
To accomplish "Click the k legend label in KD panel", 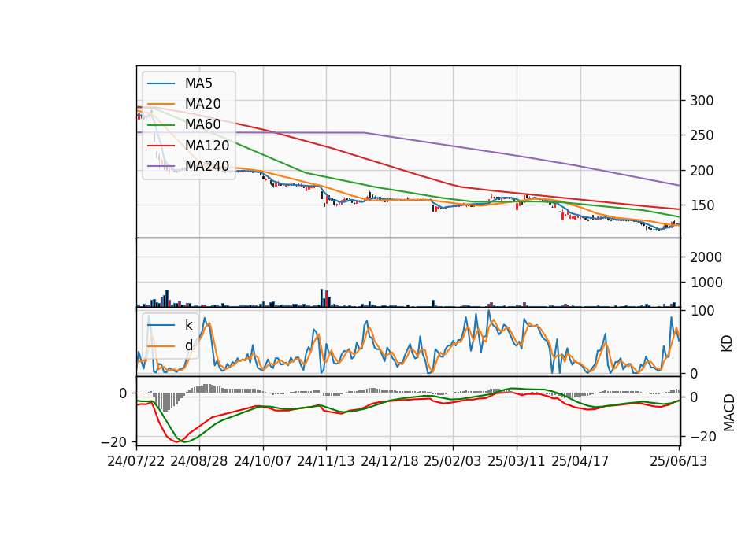I will click(189, 325).
